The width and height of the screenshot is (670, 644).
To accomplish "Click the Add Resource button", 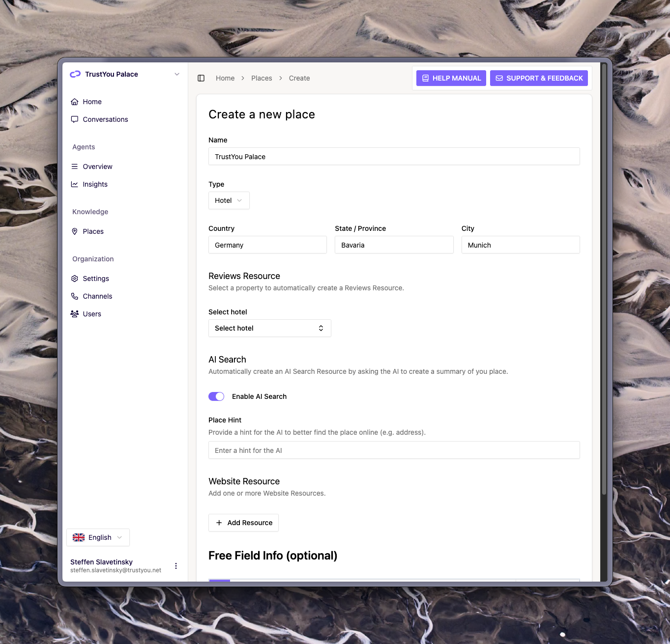I will pyautogui.click(x=243, y=523).
